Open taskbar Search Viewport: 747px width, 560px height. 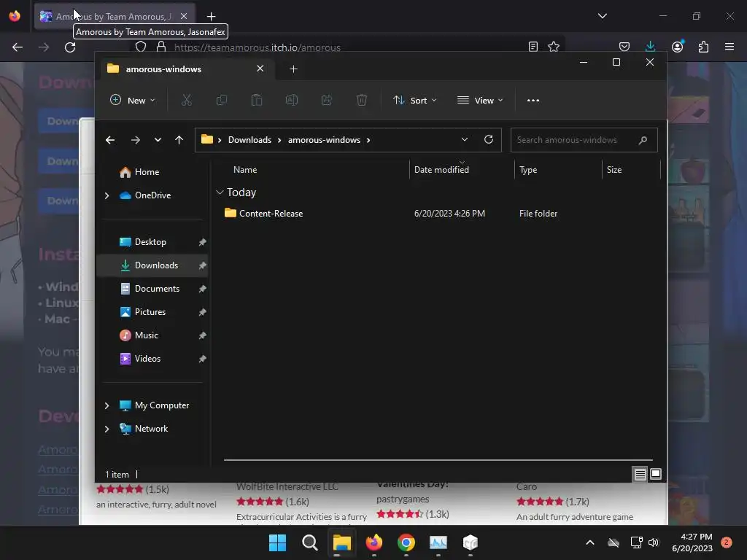pos(309,542)
